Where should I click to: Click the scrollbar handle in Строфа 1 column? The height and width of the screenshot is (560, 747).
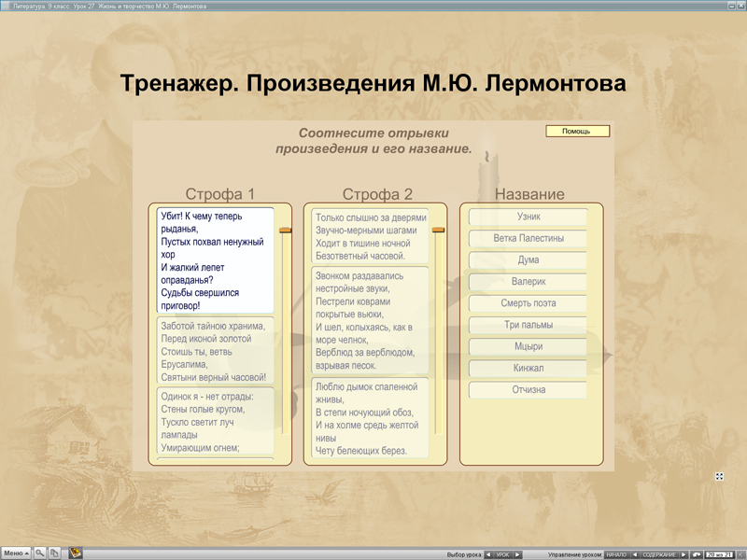285,228
